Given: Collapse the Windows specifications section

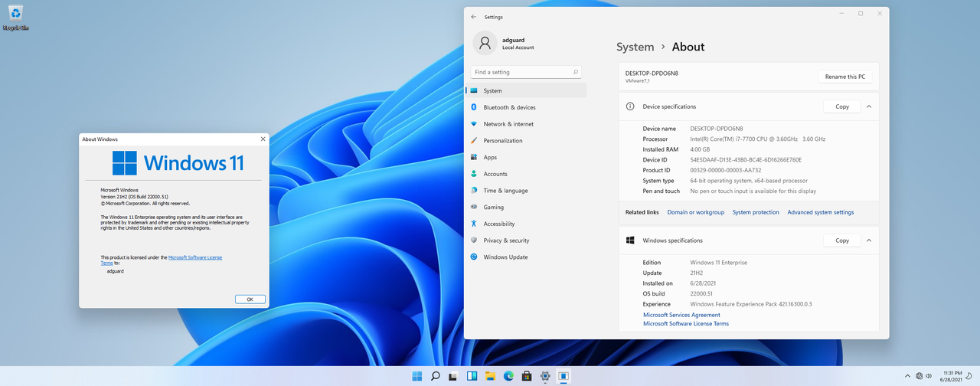Looking at the screenshot, I should pos(869,240).
